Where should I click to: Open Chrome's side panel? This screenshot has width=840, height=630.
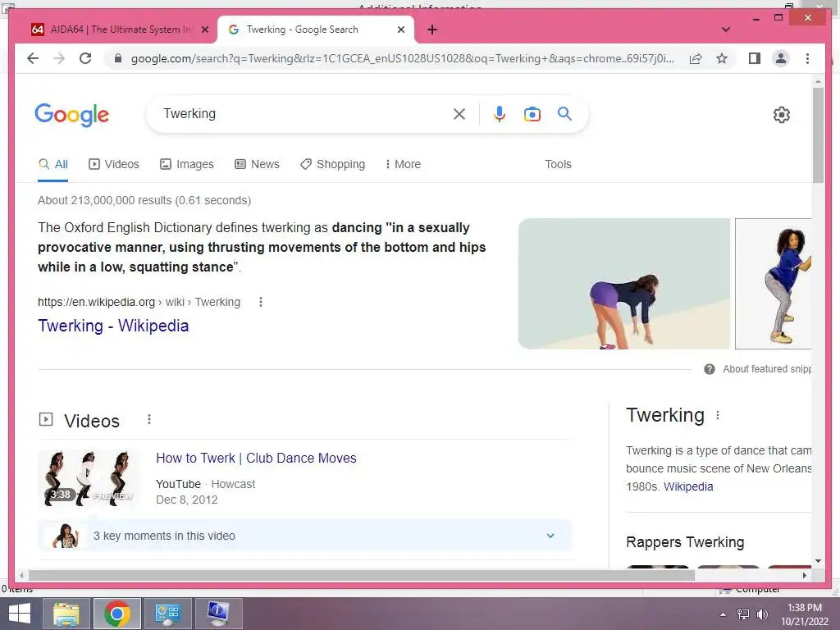tap(755, 58)
